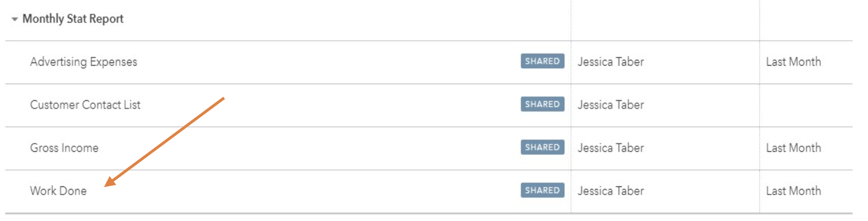
Task: Collapse the Monthly Stat Report group triangle
Action: point(14,19)
